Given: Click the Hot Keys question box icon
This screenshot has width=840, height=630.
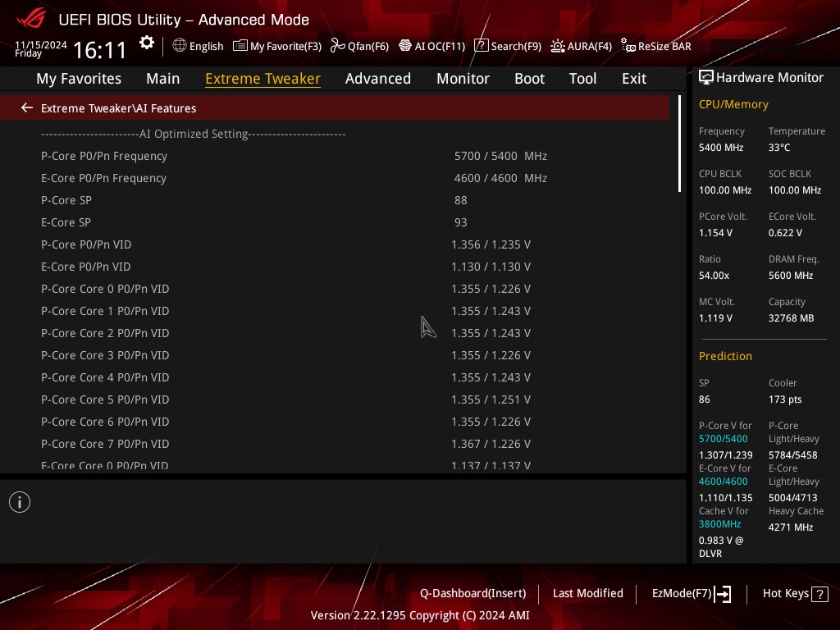Looking at the screenshot, I should click(x=819, y=594).
